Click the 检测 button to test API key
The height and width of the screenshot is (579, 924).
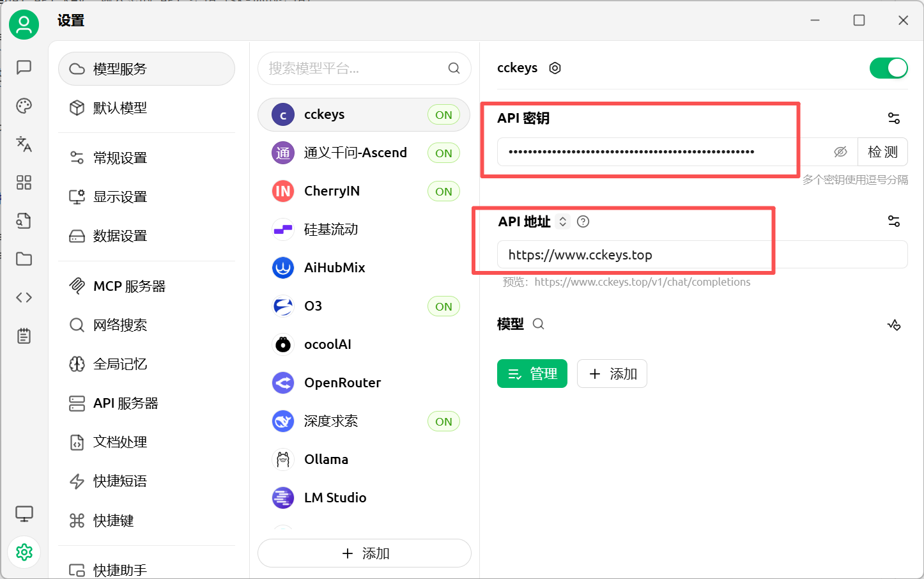tap(882, 151)
